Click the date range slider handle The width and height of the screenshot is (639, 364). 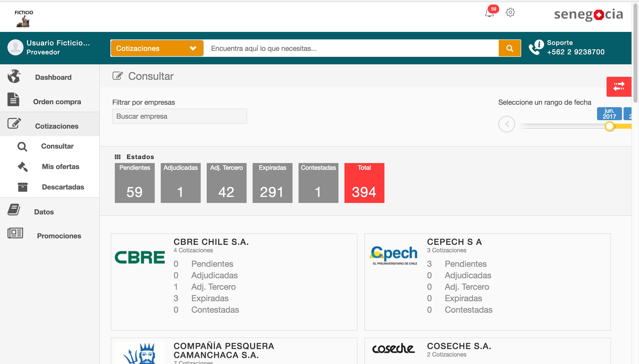pyautogui.click(x=610, y=126)
